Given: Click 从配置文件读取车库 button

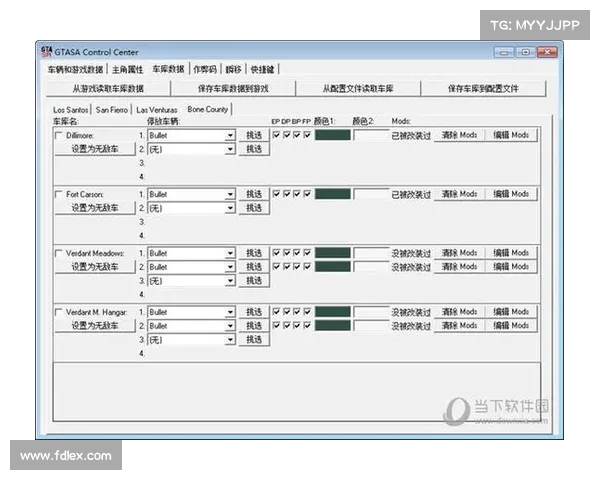Looking at the screenshot, I should (358, 89).
